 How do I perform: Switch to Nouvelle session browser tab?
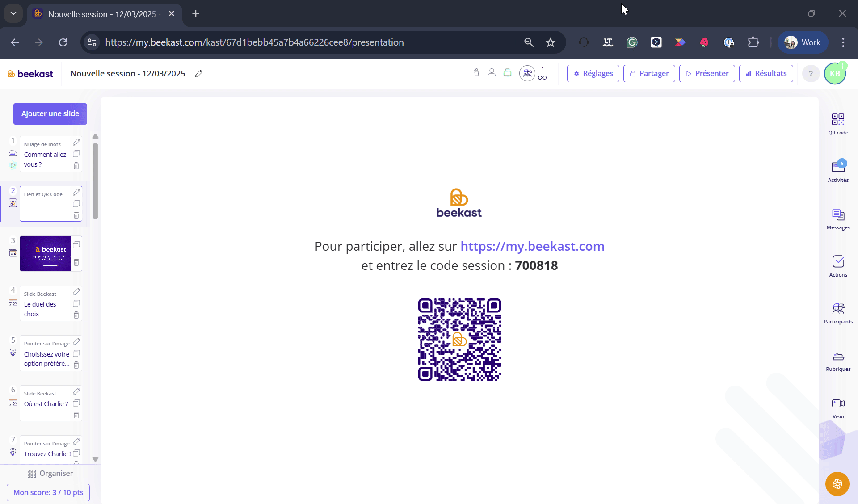[x=102, y=14]
